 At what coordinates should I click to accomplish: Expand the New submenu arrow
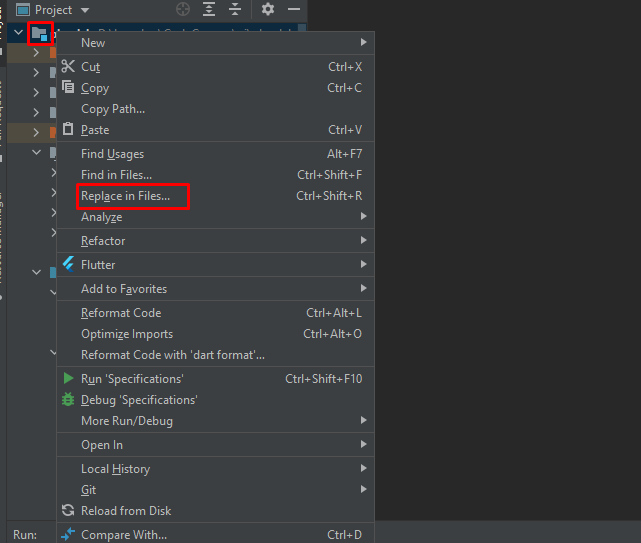363,43
